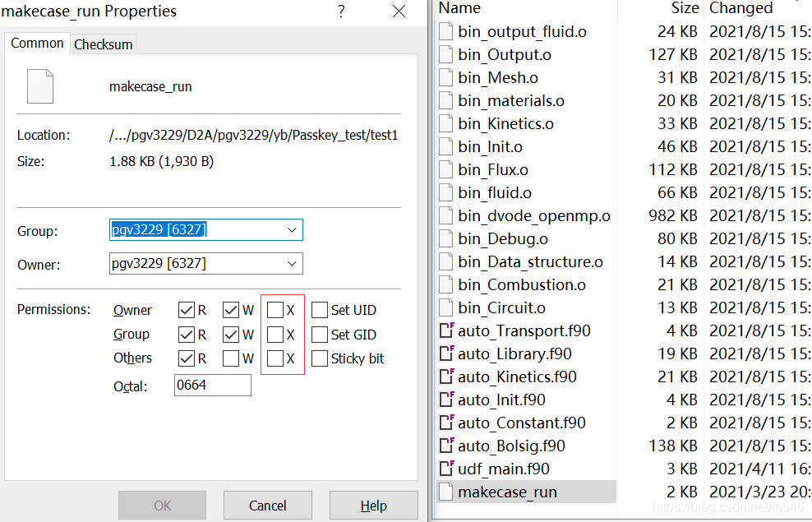Click the Octal permissions input field
The image size is (812, 522).
[x=213, y=386]
